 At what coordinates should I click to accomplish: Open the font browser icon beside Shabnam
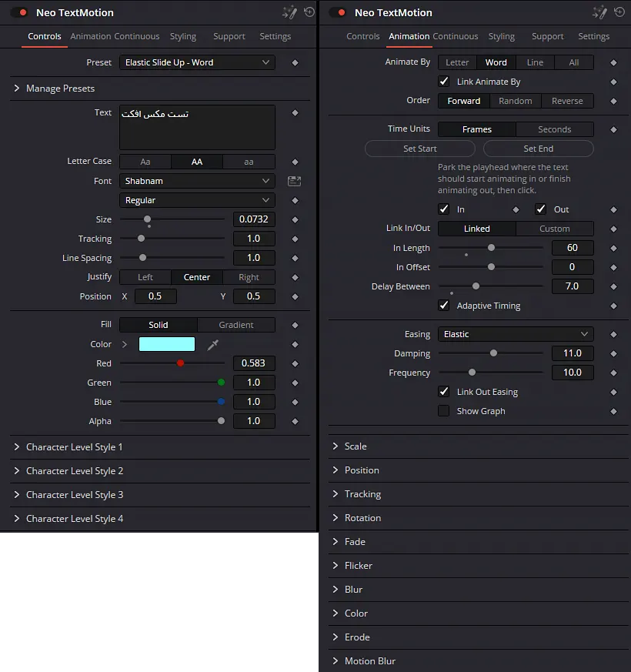294,182
